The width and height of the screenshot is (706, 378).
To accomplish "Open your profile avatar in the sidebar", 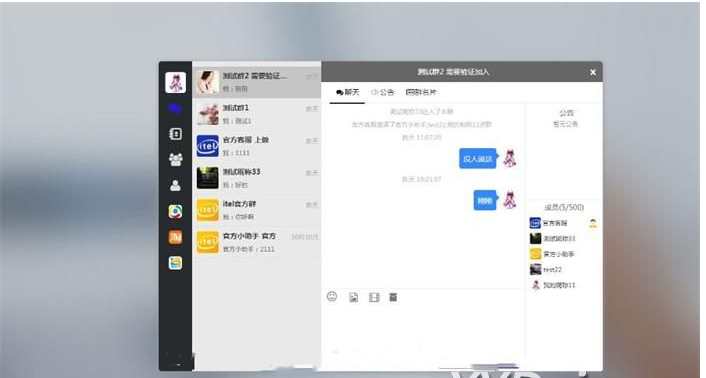I will (175, 83).
